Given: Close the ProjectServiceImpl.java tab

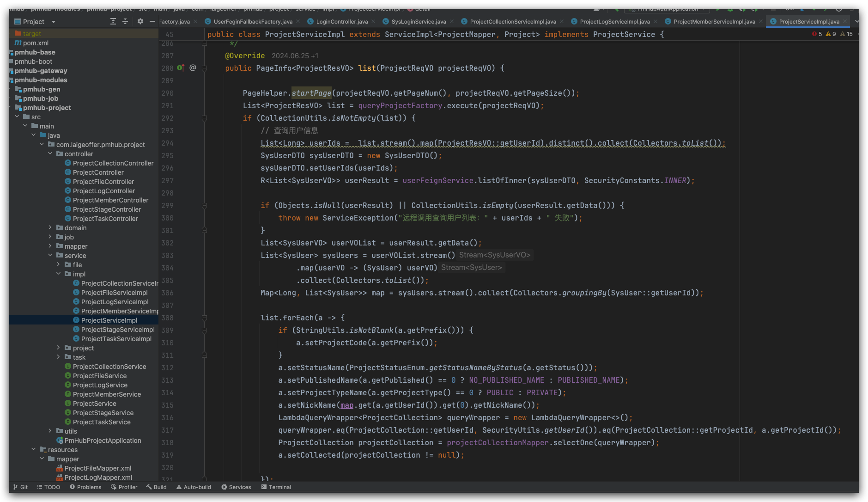Looking at the screenshot, I should click(x=845, y=22).
